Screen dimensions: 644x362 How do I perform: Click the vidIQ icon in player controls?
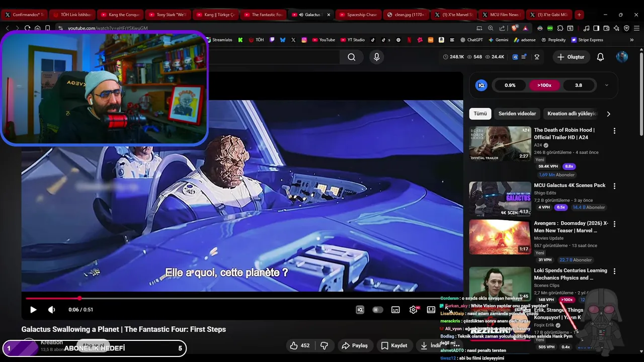360,310
